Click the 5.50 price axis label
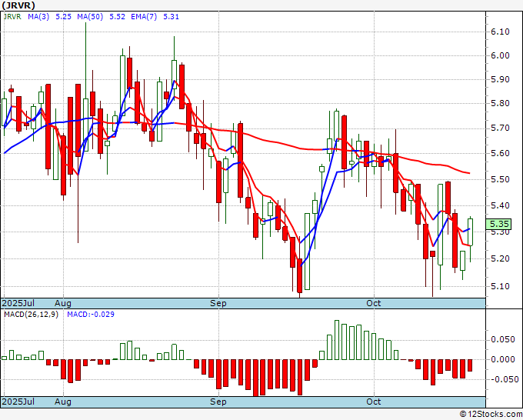Viewport: 523px width, 420px height. point(501,179)
